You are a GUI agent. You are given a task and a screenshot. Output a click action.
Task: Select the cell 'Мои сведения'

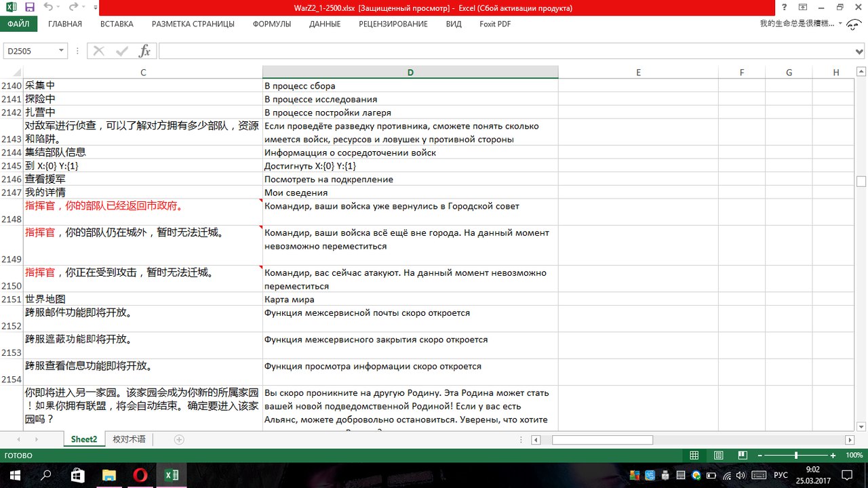click(410, 192)
